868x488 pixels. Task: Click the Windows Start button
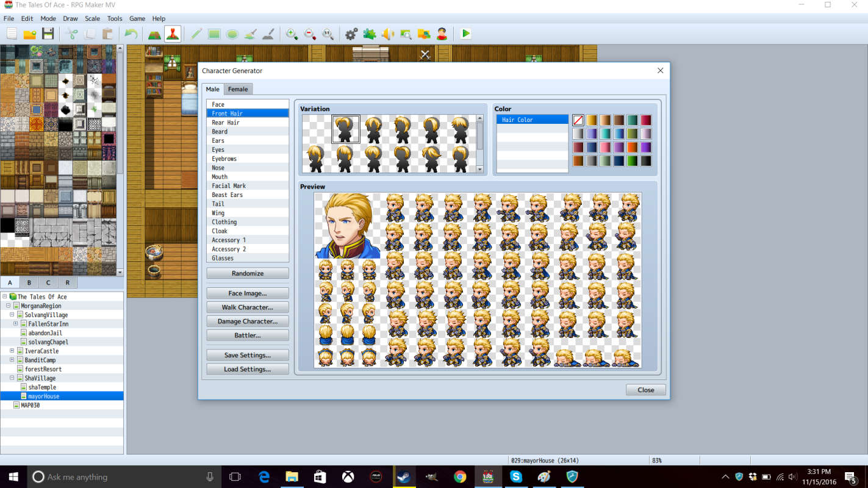(x=13, y=477)
